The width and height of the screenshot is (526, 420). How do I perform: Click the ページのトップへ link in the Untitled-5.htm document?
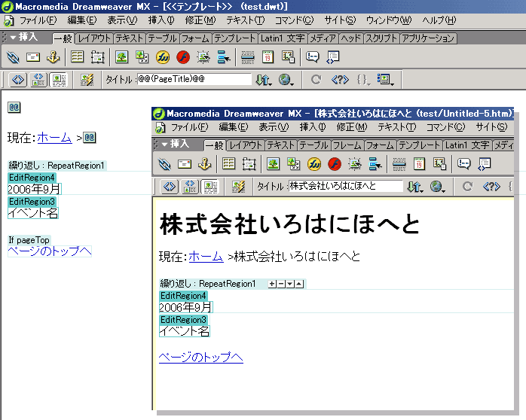coord(200,358)
